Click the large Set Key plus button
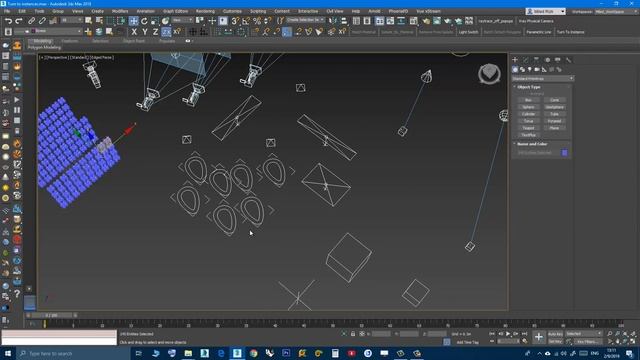Screen dimensions: 640x360 coord(539,337)
